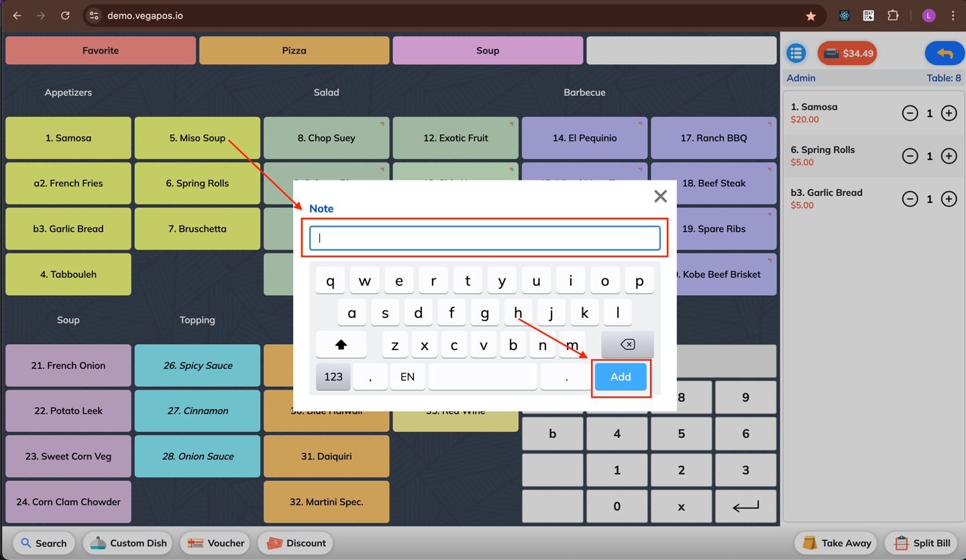
Task: Click the $34.49 print bill button
Action: click(x=847, y=53)
